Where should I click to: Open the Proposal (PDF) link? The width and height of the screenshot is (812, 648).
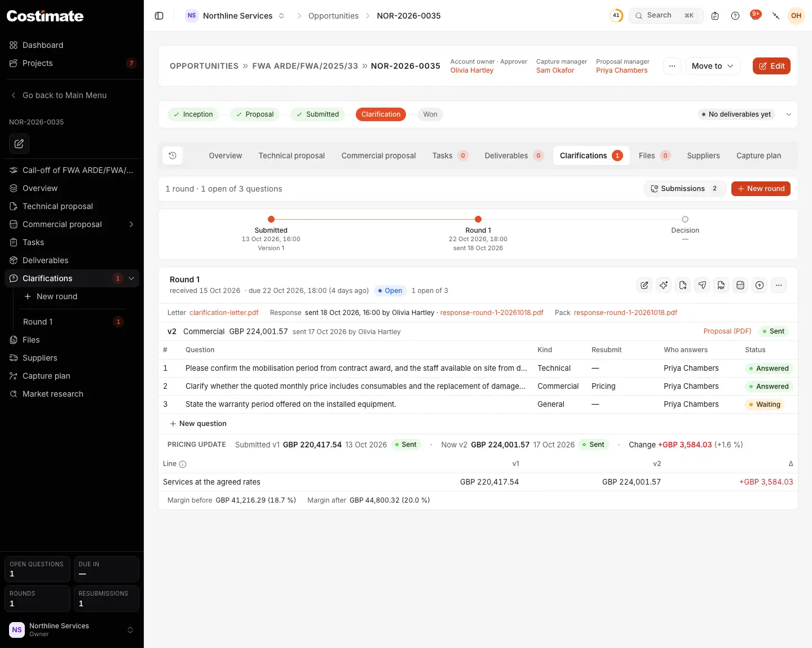point(727,331)
